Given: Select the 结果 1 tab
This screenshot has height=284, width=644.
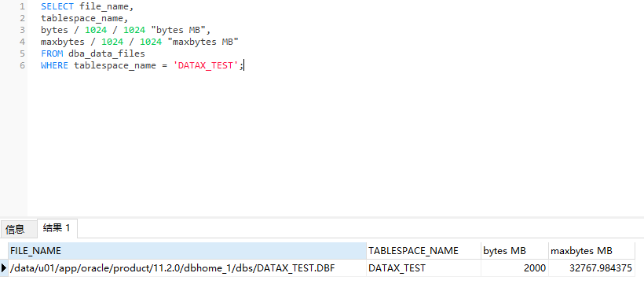Looking at the screenshot, I should click(57, 228).
